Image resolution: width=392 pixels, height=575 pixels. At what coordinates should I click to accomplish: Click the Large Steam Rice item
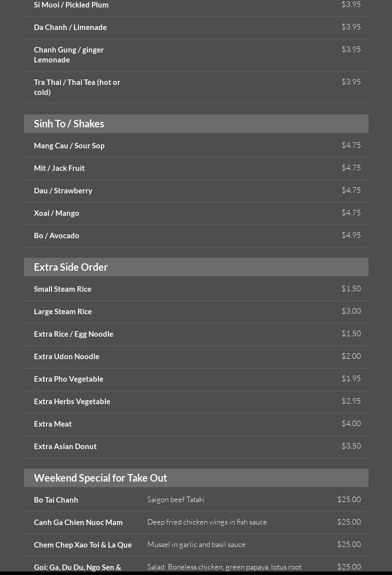63,312
